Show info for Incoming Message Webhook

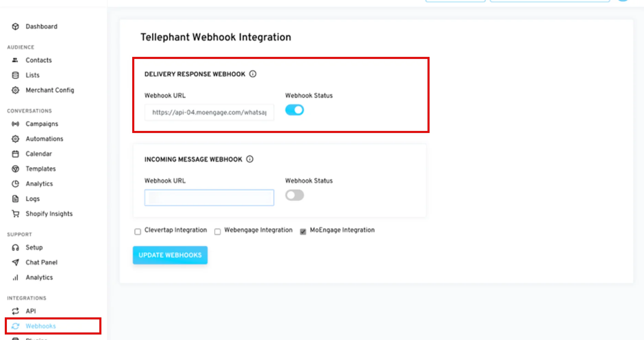[250, 159]
